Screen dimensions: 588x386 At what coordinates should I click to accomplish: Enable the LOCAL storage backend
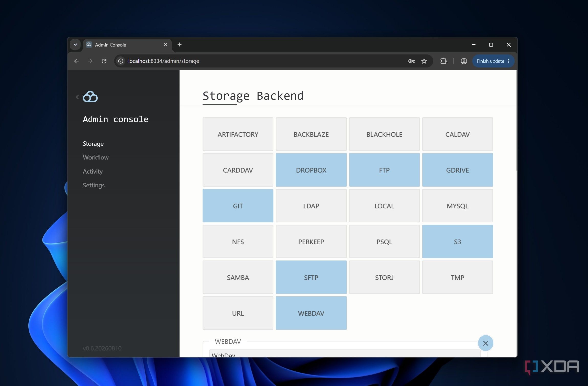click(x=384, y=206)
